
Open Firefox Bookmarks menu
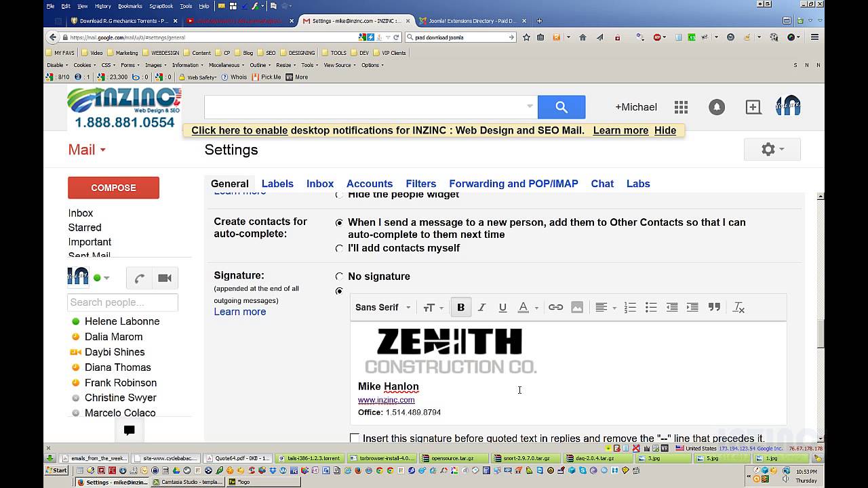point(130,5)
